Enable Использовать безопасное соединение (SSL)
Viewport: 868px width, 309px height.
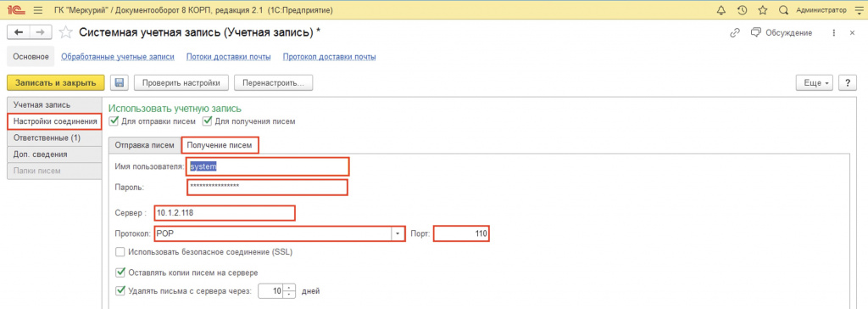120,252
